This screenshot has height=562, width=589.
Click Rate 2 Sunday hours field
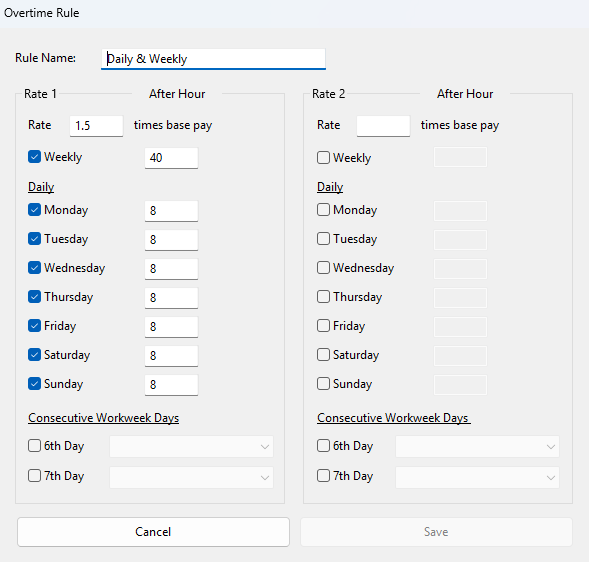tap(461, 385)
